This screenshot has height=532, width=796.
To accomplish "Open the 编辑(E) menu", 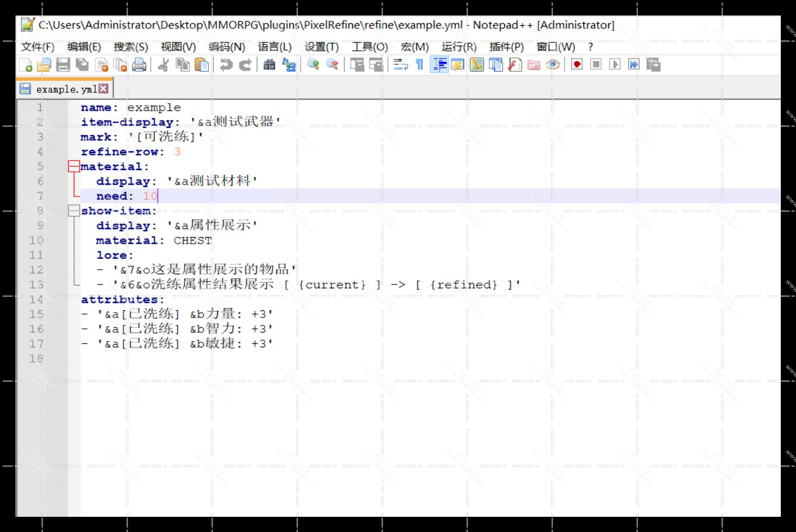I will click(84, 47).
